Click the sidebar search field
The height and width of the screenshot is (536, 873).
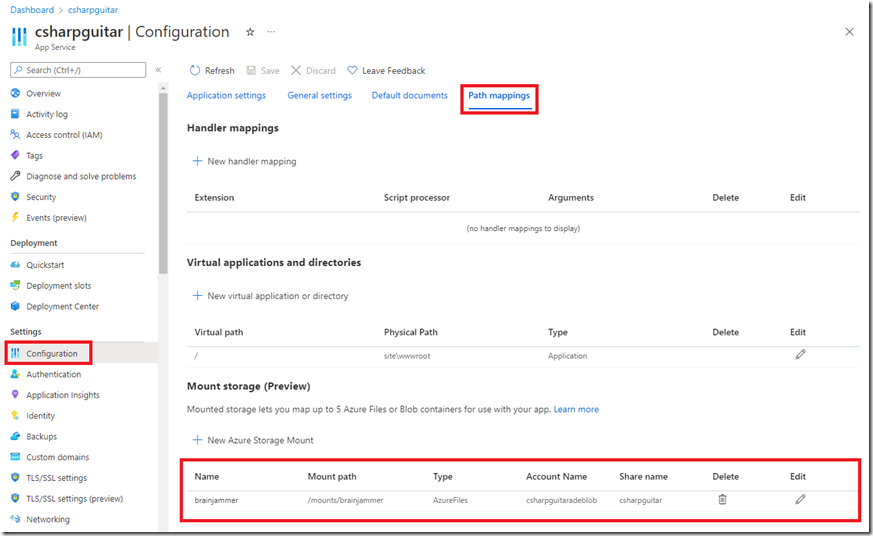click(80, 70)
